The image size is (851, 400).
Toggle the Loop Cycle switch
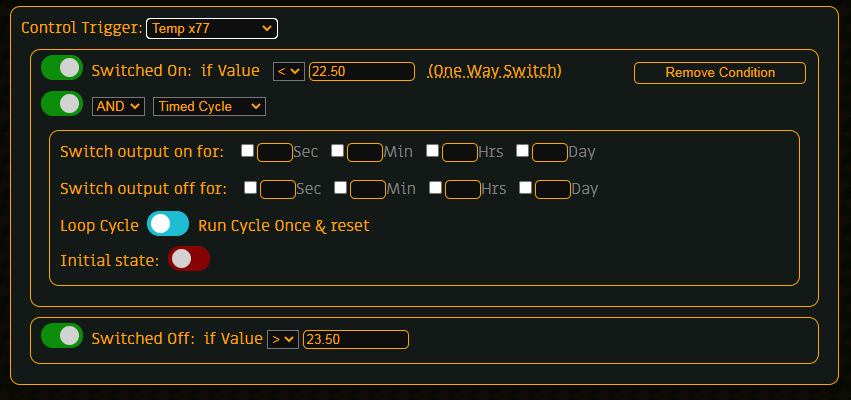[x=168, y=224]
